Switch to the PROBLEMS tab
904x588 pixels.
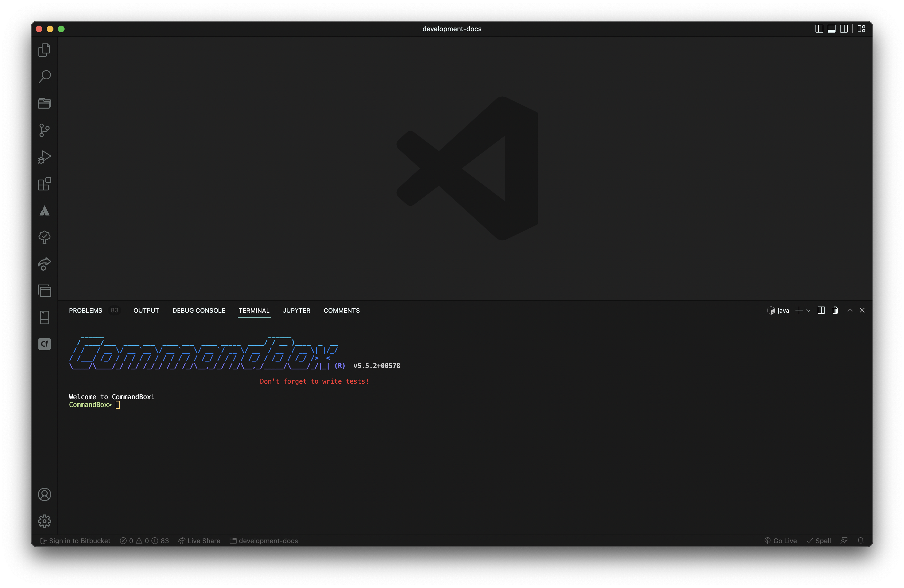(x=85, y=310)
